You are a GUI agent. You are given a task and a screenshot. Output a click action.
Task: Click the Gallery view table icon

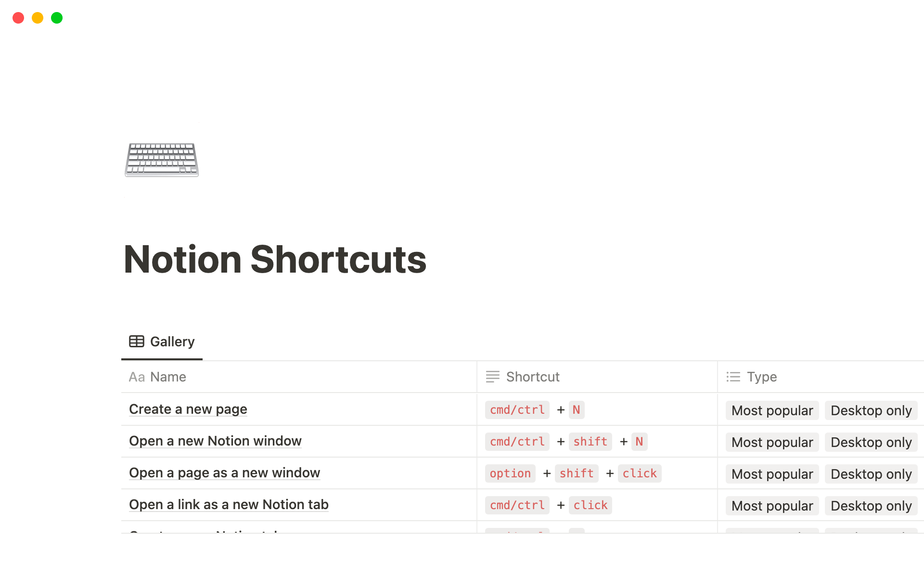137,342
